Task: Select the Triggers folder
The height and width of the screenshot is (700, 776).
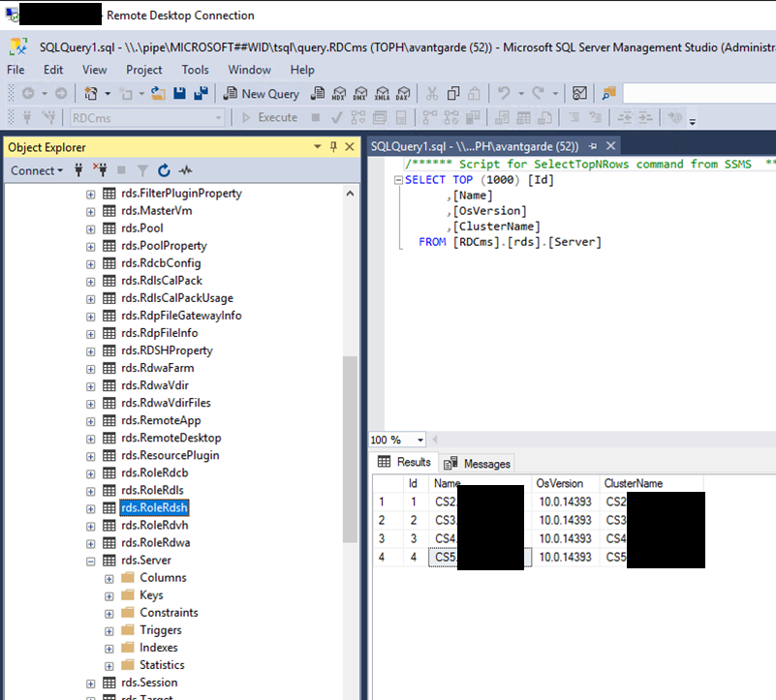Action: [x=161, y=630]
